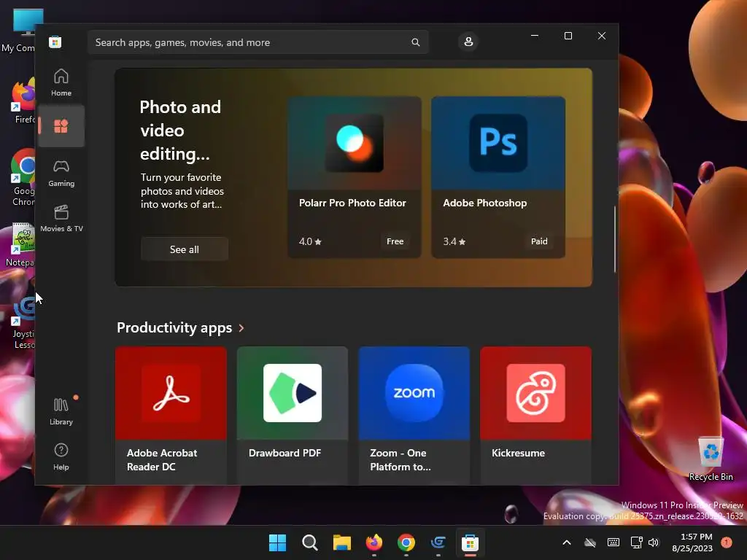Click in the Search apps, games, movies field
The image size is (747, 560).
258,42
